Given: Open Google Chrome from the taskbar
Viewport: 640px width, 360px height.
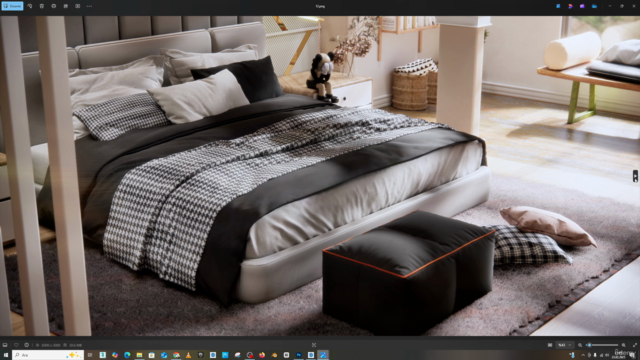Looking at the screenshot, I should click(x=176, y=355).
